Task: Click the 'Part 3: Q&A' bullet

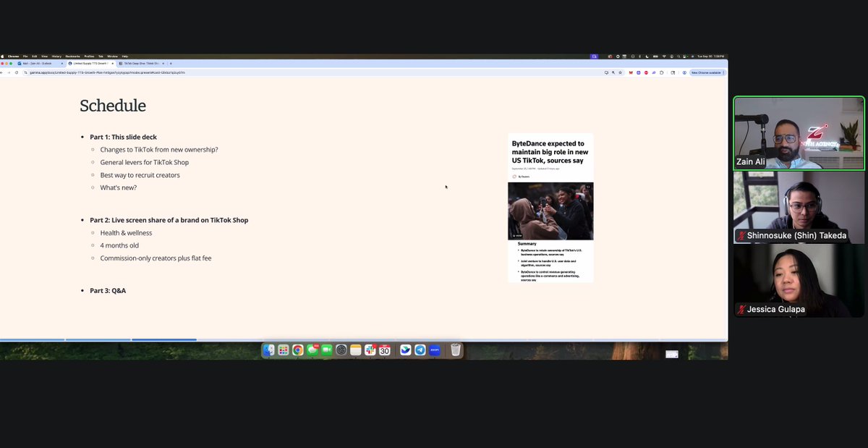Action: pyautogui.click(x=108, y=290)
